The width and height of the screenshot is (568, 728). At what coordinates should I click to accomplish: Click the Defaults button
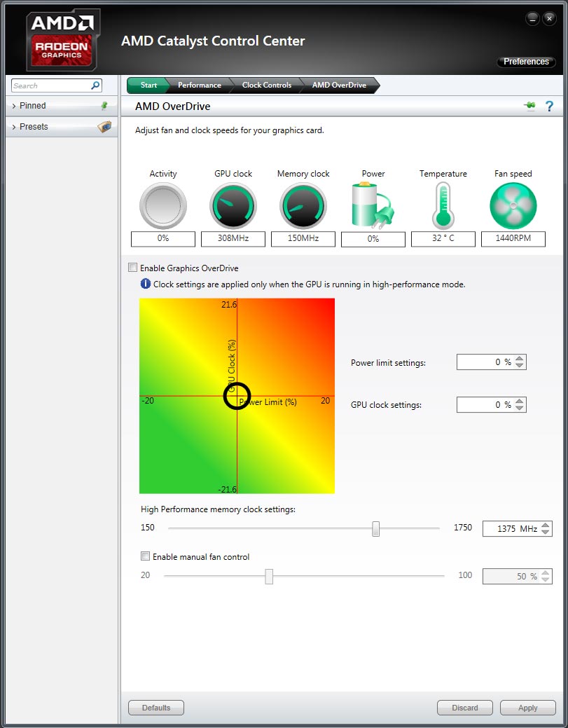(x=156, y=708)
